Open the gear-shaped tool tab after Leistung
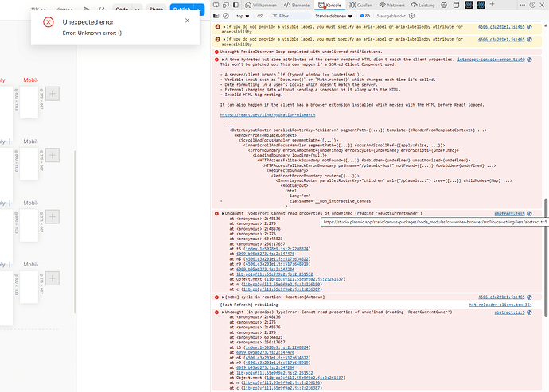The width and height of the screenshot is (549, 392). (x=444, y=5)
